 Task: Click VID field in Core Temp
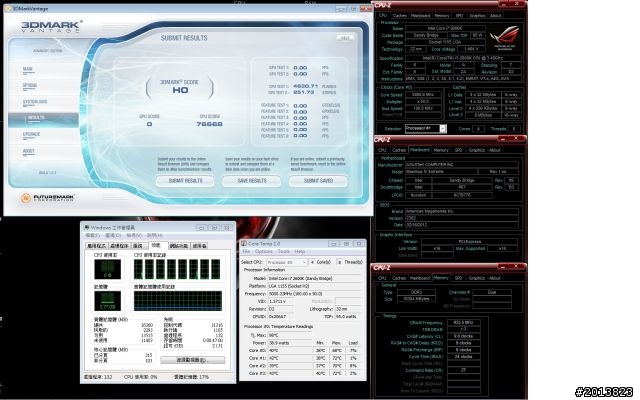tap(282, 301)
